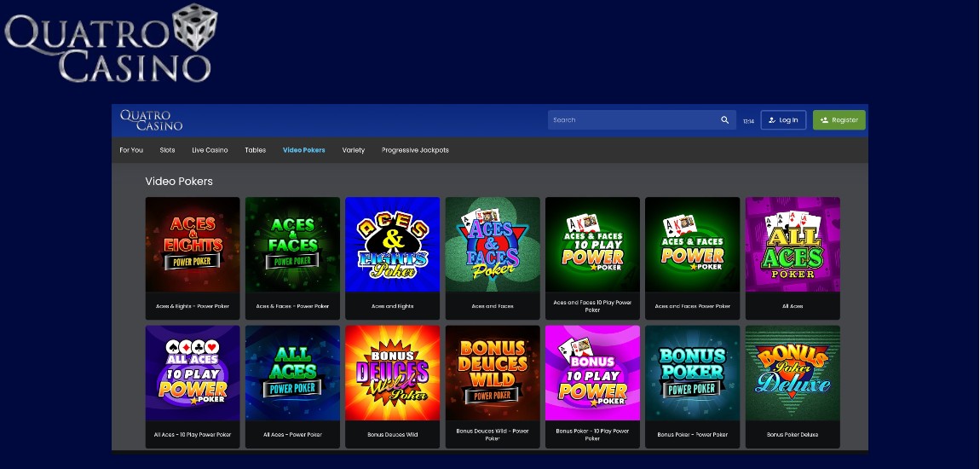Screen dimensions: 980x469
Task: Click the 'Bonus Deuces Wild' caption
Action: (x=393, y=435)
